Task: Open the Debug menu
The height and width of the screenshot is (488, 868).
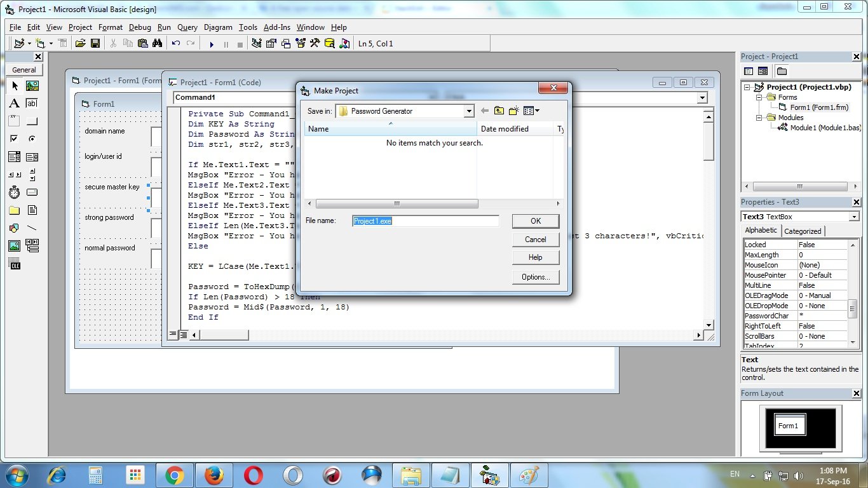Action: point(140,27)
